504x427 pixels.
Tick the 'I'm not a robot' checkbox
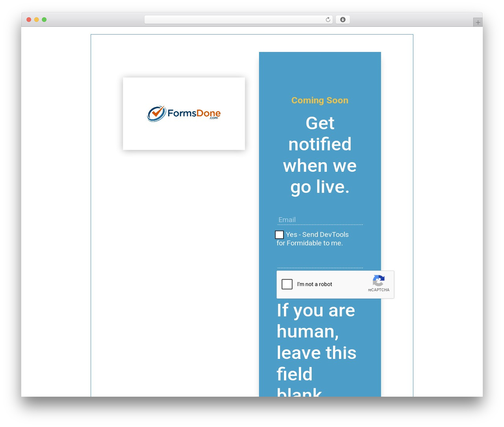pos(287,284)
